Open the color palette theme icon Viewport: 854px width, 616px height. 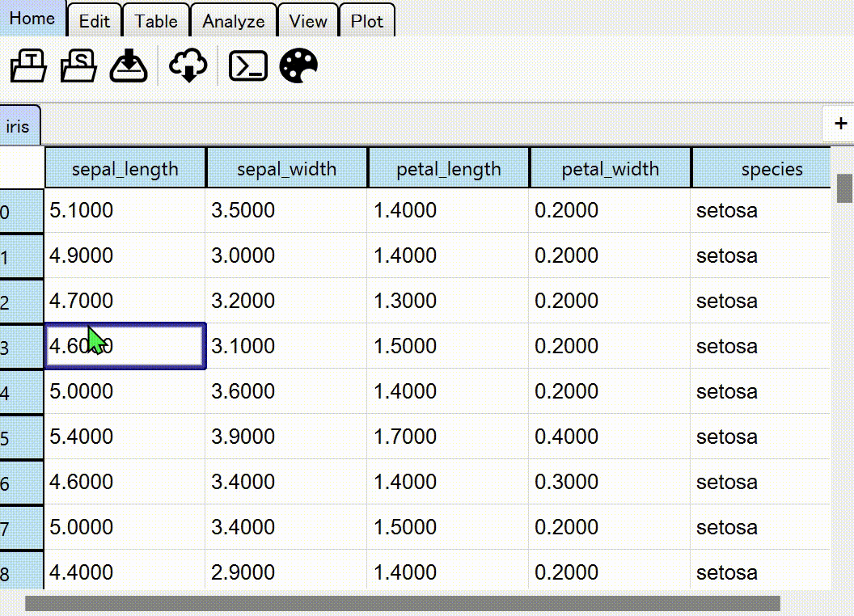pyautogui.click(x=298, y=65)
